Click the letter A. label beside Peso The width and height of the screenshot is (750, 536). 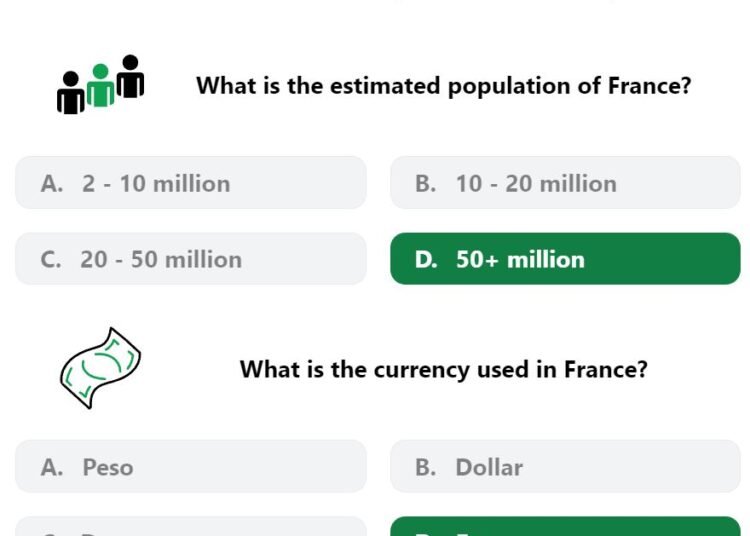(x=52, y=467)
